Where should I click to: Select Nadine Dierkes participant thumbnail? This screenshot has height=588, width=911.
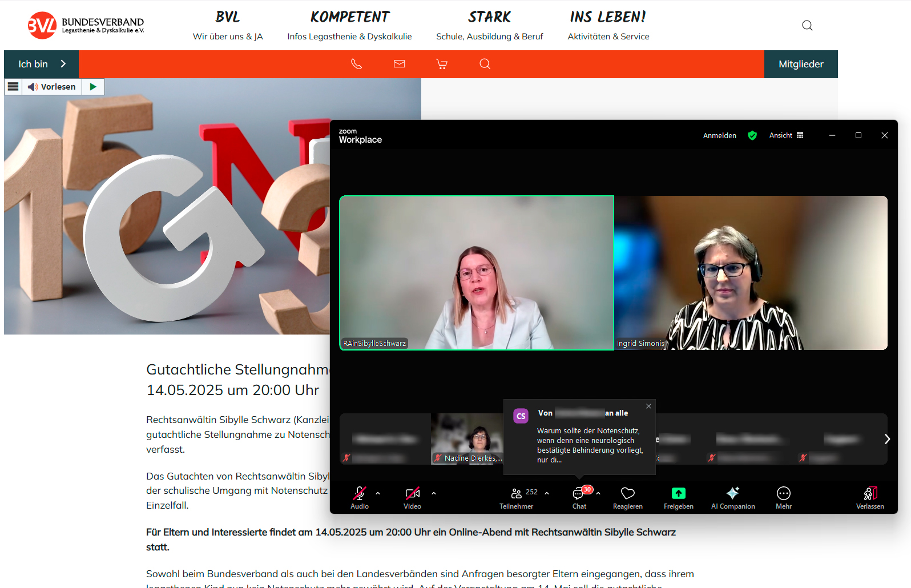[467, 439]
